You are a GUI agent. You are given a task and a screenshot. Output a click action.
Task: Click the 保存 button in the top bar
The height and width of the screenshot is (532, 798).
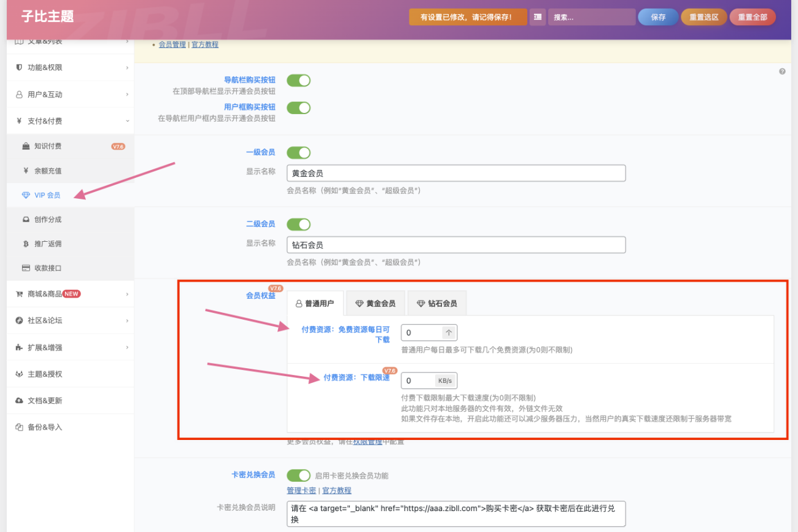[x=657, y=17]
